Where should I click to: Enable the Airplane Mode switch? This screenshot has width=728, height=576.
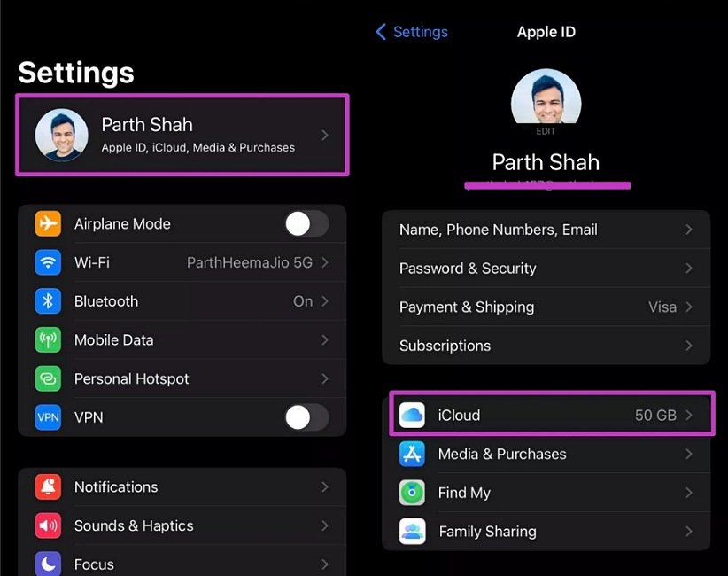tap(306, 224)
